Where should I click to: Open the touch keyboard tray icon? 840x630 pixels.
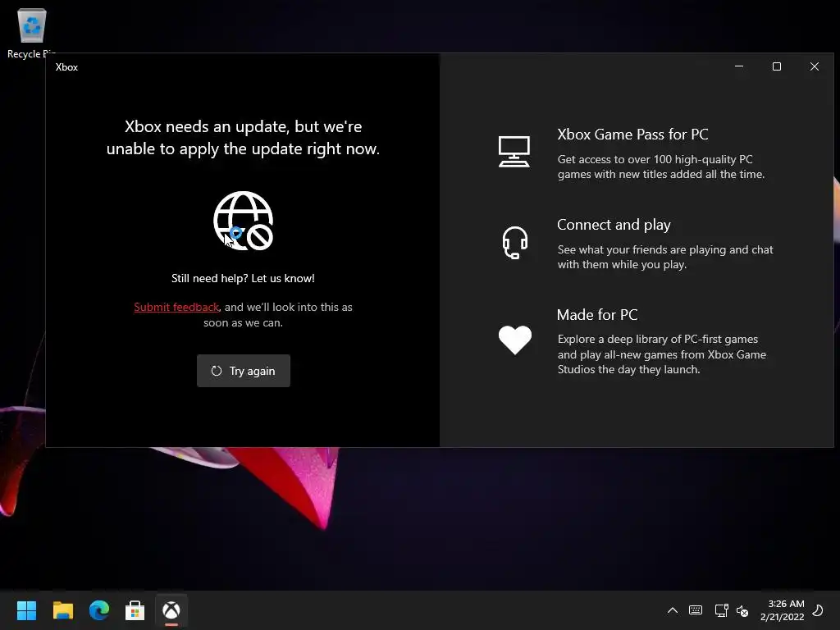tap(696, 610)
